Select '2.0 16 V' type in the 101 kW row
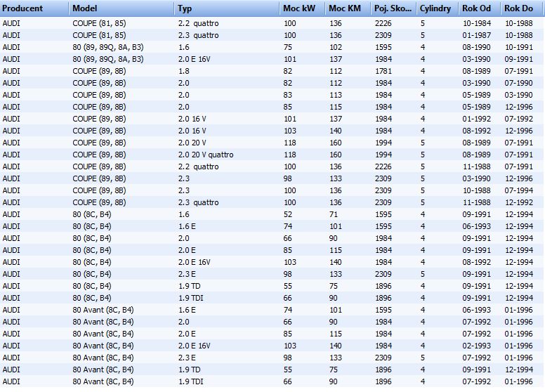This screenshot has width=545, height=392. point(192,119)
